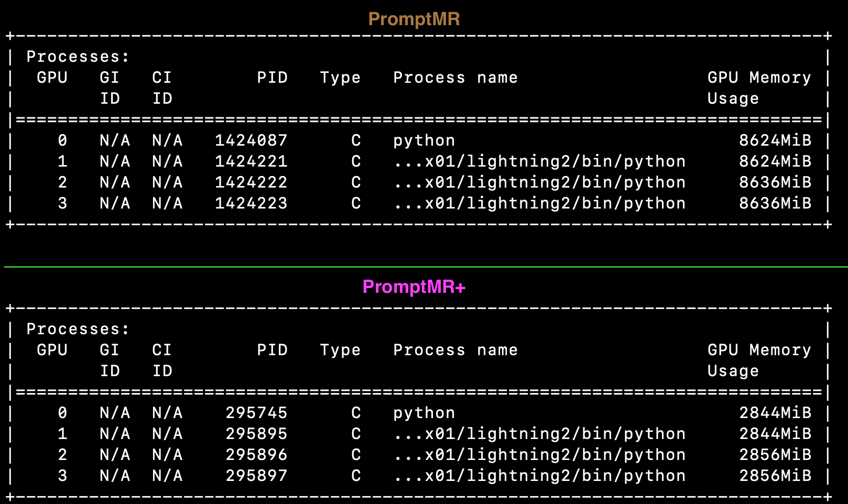
Task: Click the PromptMR+ title
Action: tap(414, 287)
